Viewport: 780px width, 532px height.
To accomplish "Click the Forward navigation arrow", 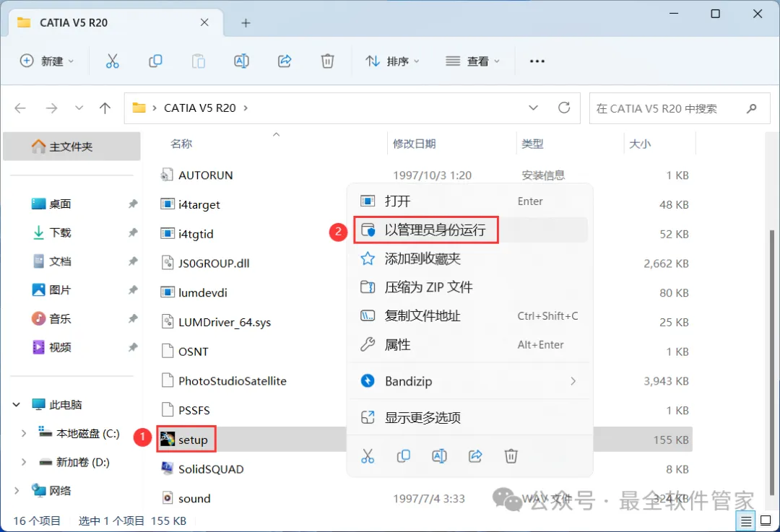I will click(x=51, y=108).
